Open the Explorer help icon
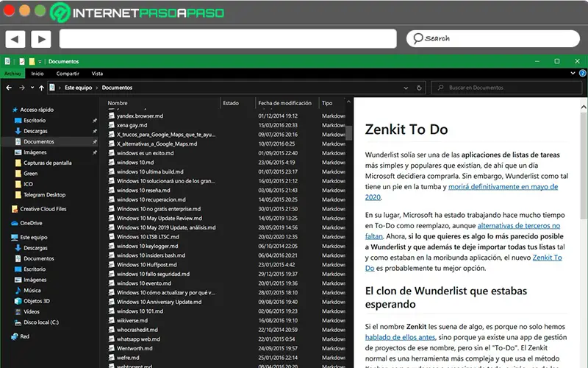Image resolution: width=588 pixels, height=368 pixels. [582, 73]
